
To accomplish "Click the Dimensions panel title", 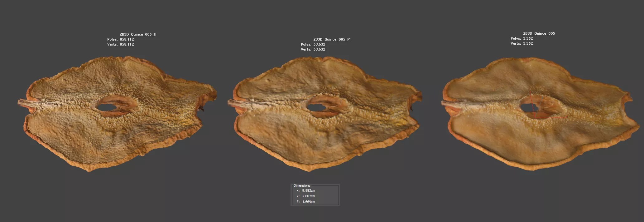I will click(302, 185).
